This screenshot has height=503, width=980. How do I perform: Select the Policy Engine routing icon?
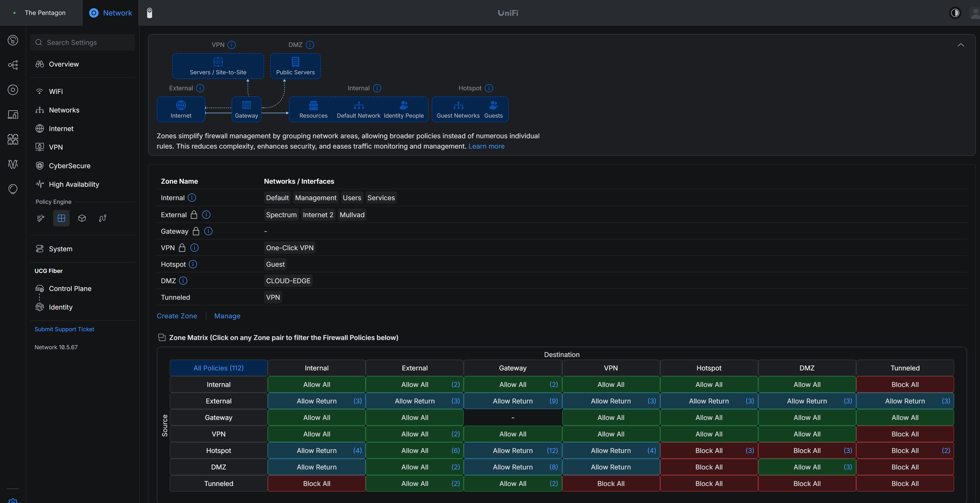pos(102,218)
